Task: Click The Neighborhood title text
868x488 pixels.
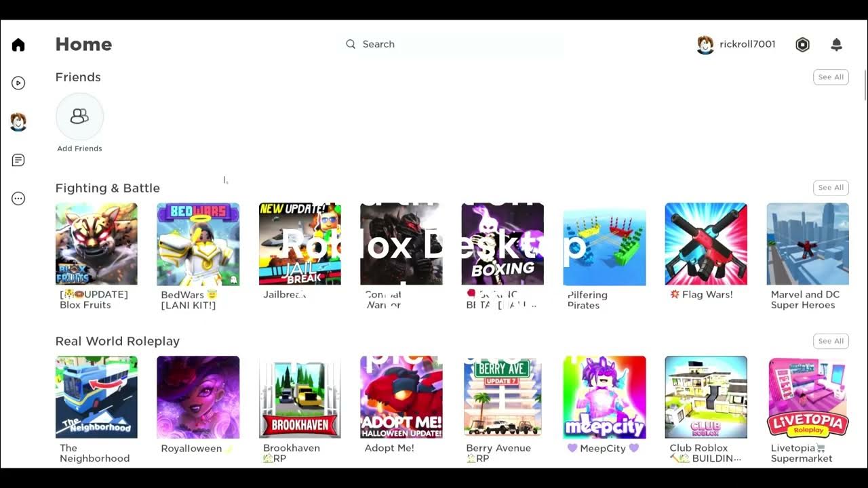Action: [94, 453]
